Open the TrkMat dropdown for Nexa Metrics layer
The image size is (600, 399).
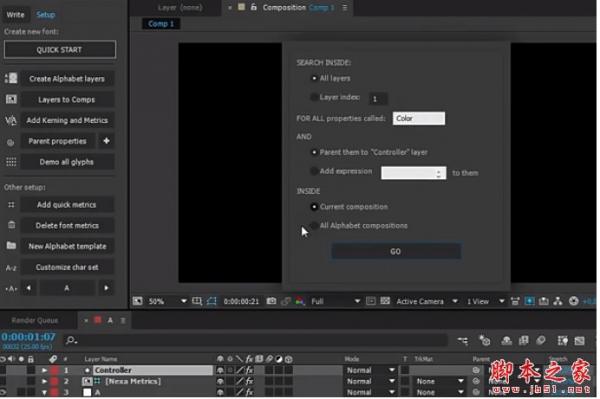440,381
